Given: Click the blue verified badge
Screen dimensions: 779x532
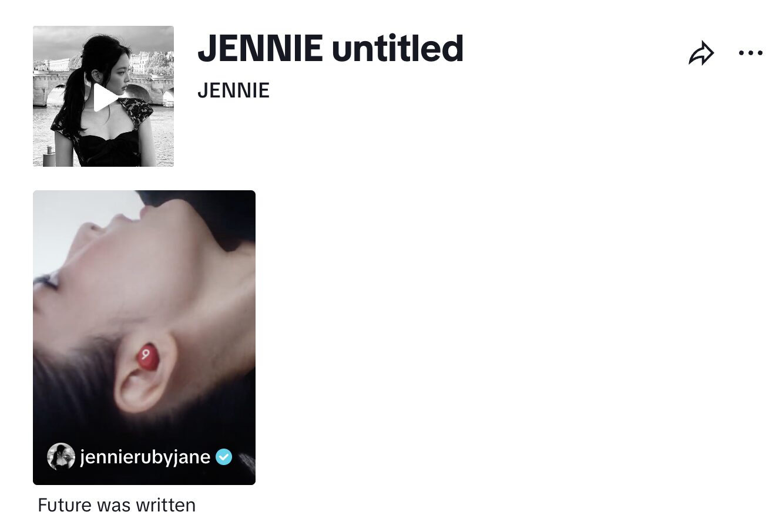Looking at the screenshot, I should 224,456.
